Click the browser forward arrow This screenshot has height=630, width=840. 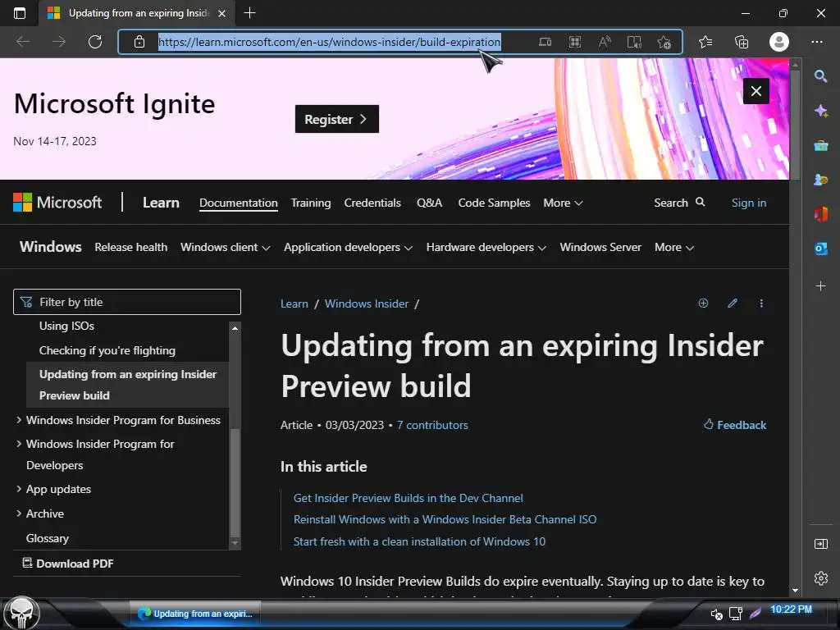59,42
